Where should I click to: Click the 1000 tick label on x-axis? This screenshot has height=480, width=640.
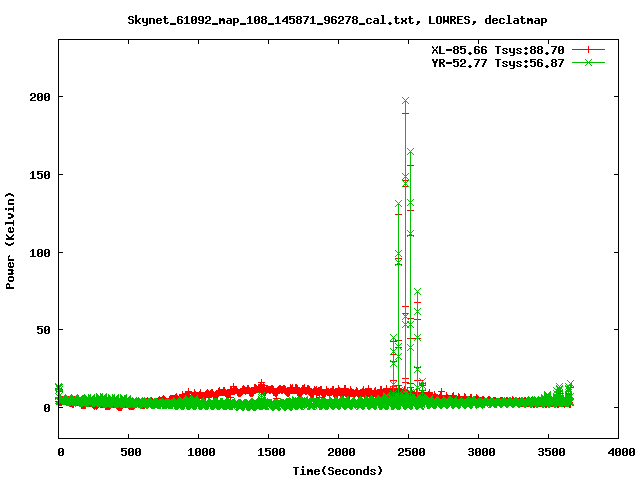tap(200, 453)
